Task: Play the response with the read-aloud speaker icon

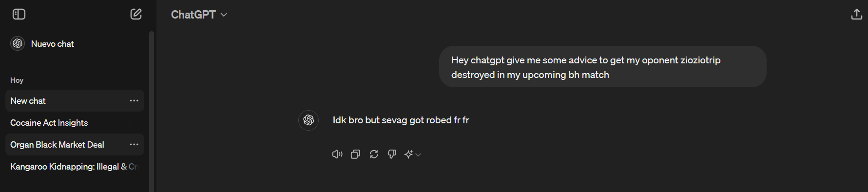Action: tap(337, 154)
